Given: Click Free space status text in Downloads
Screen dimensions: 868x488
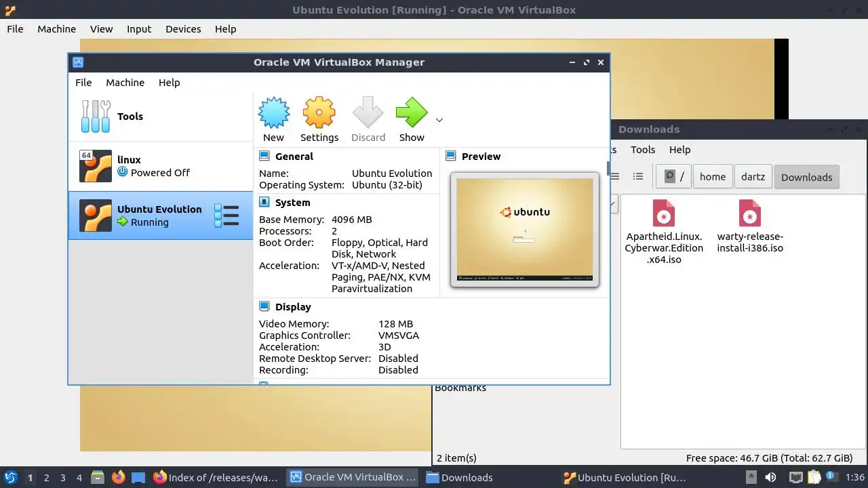Looking at the screenshot, I should (769, 458).
